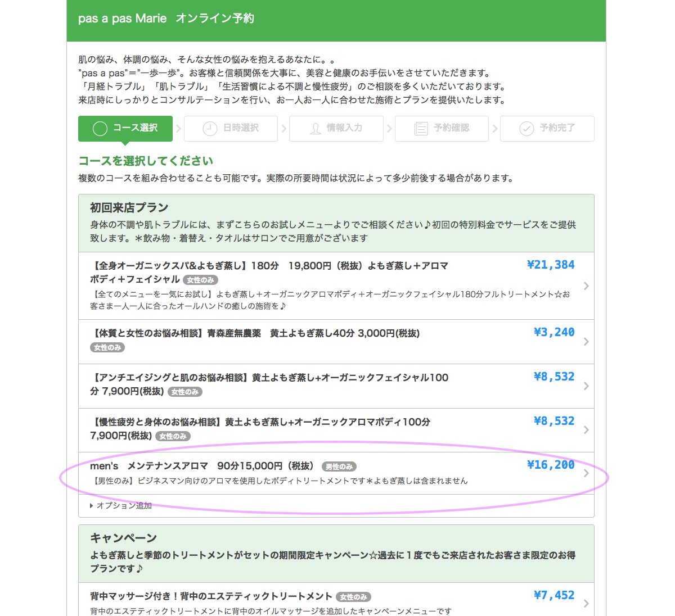The height and width of the screenshot is (616, 675).
Task: Click the 予約確認 step tab
Action: click(x=442, y=128)
